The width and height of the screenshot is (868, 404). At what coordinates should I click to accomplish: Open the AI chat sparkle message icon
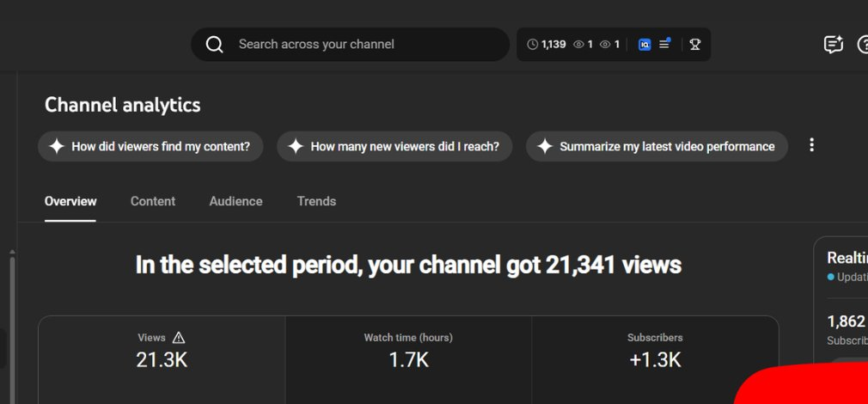pos(833,45)
